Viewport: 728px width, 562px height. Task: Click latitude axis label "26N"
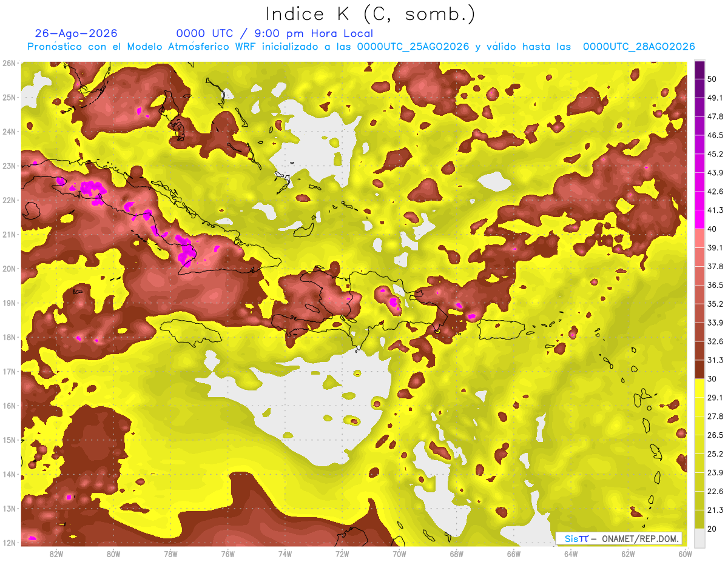(9, 63)
